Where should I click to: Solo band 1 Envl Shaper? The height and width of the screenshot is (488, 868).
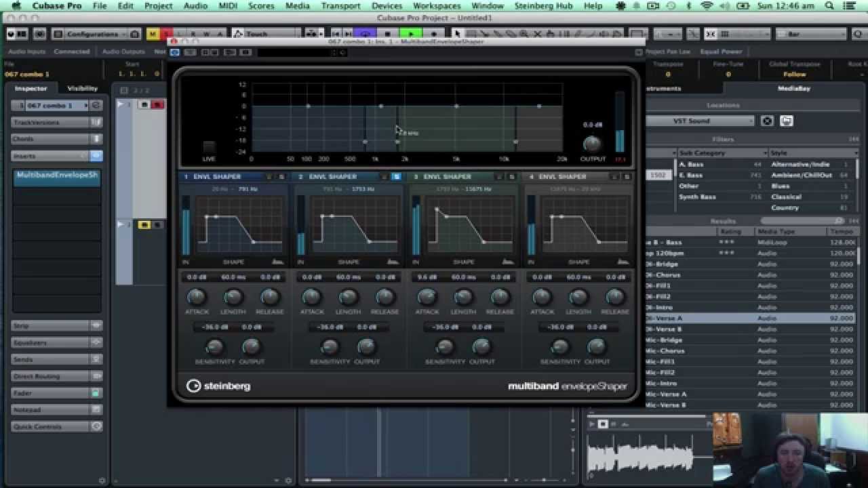click(x=281, y=177)
